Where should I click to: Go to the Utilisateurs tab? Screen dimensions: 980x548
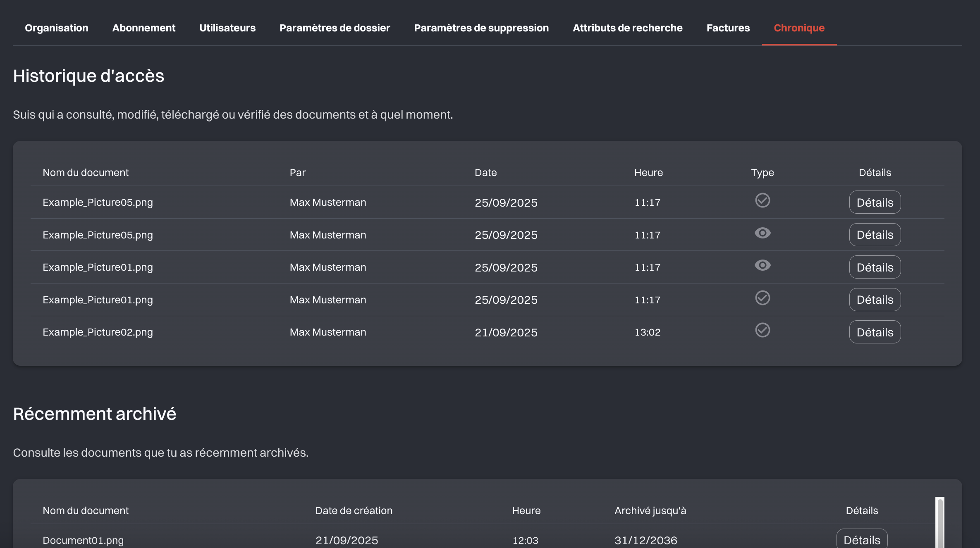[227, 28]
